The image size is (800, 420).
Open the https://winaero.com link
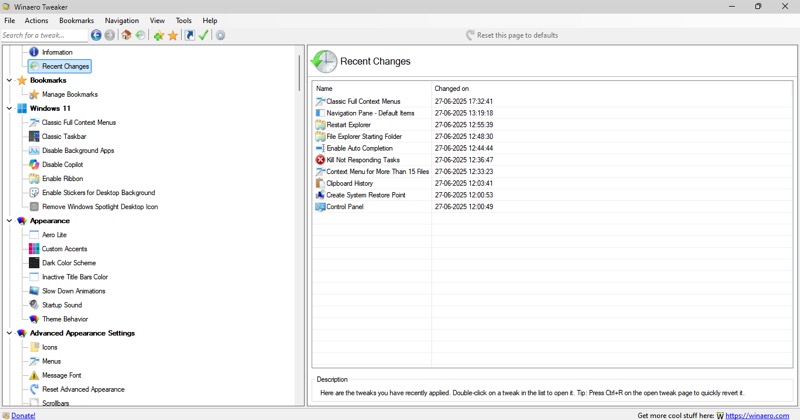[757, 415]
